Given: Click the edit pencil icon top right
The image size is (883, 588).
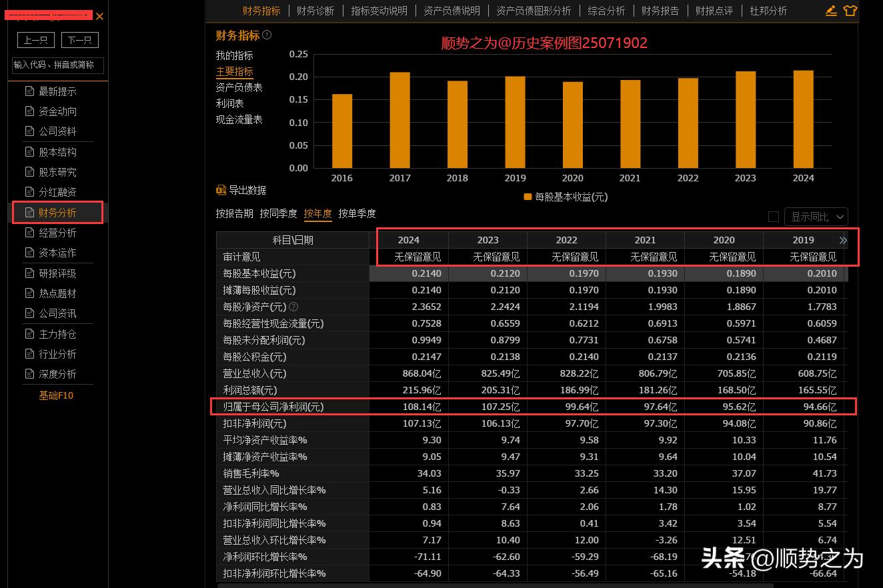Looking at the screenshot, I should pos(830,11).
